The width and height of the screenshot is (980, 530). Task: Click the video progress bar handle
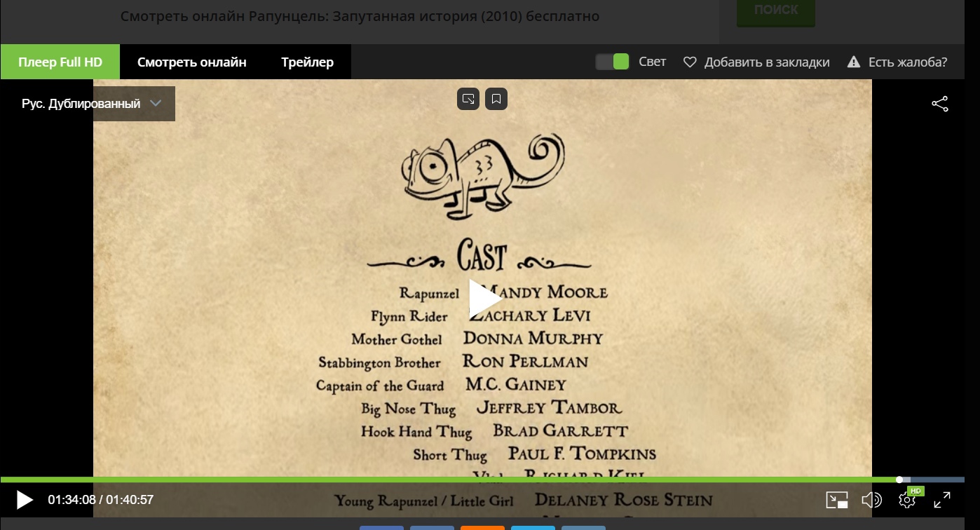coord(899,480)
